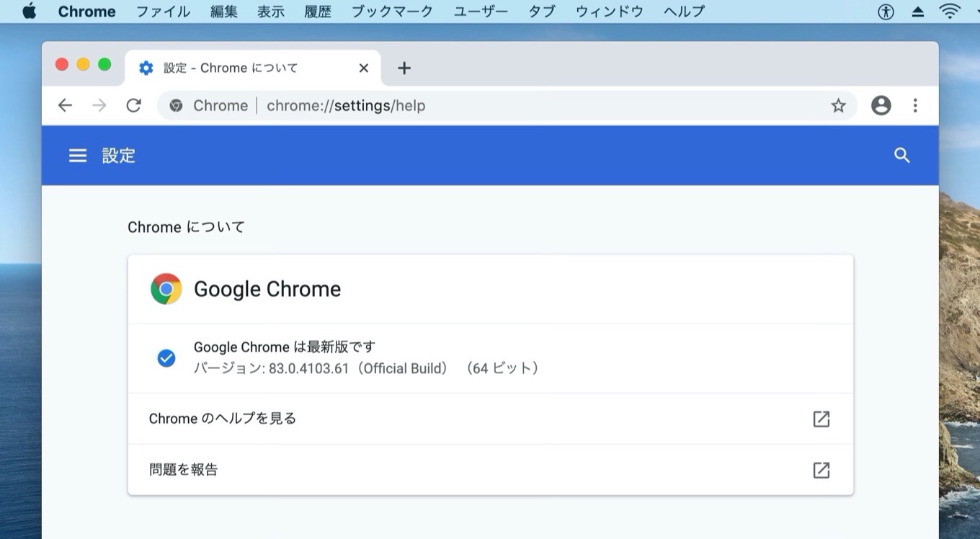Image resolution: width=980 pixels, height=539 pixels.
Task: Open a new tab with plus button
Action: pyautogui.click(x=404, y=68)
